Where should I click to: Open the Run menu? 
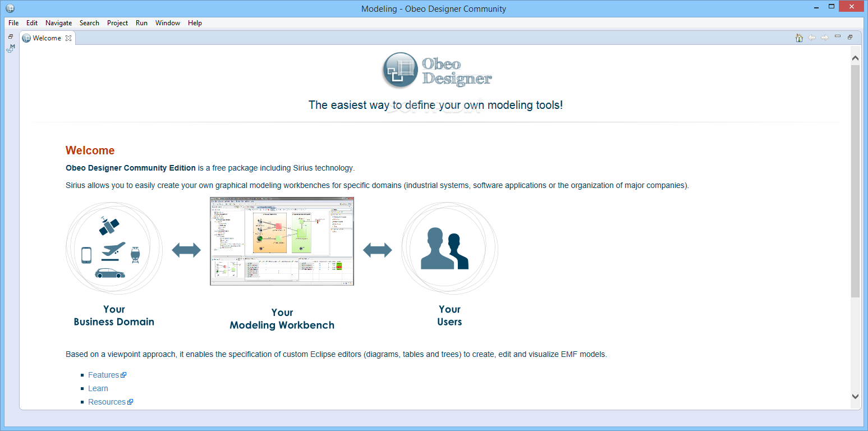tap(141, 23)
